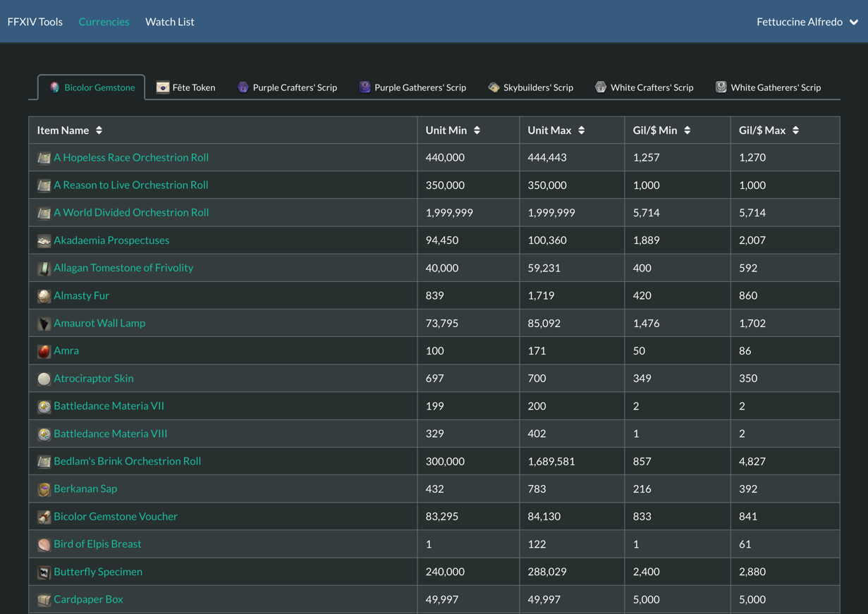Click the Butterfly Specimen item icon
This screenshot has height=614, width=868.
tap(44, 572)
